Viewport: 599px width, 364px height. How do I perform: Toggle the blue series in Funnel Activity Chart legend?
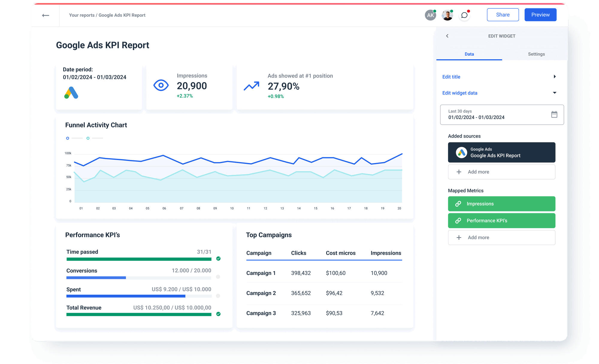click(67, 138)
